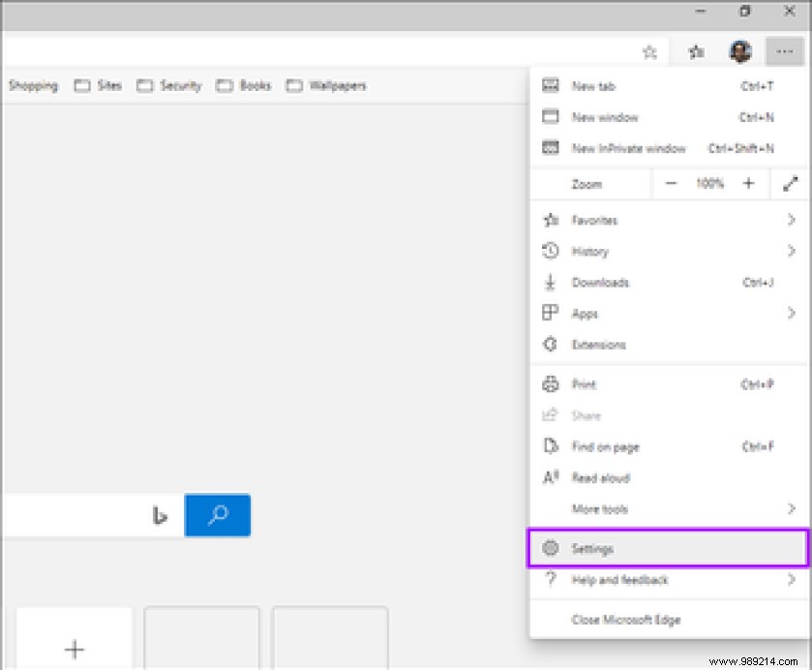Viewport: 812px width, 670px height.
Task: Open a New InPrivate window
Action: tap(627, 148)
